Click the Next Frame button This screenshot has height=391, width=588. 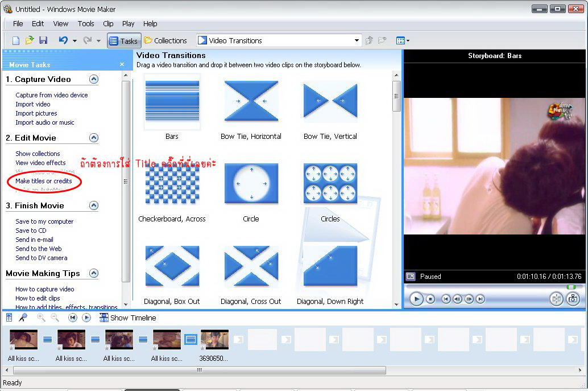tap(469, 299)
